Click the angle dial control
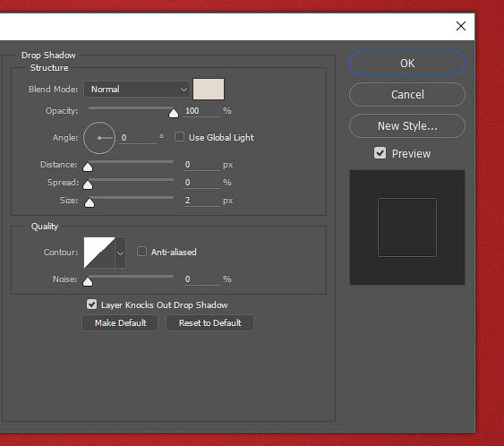 pos(99,138)
